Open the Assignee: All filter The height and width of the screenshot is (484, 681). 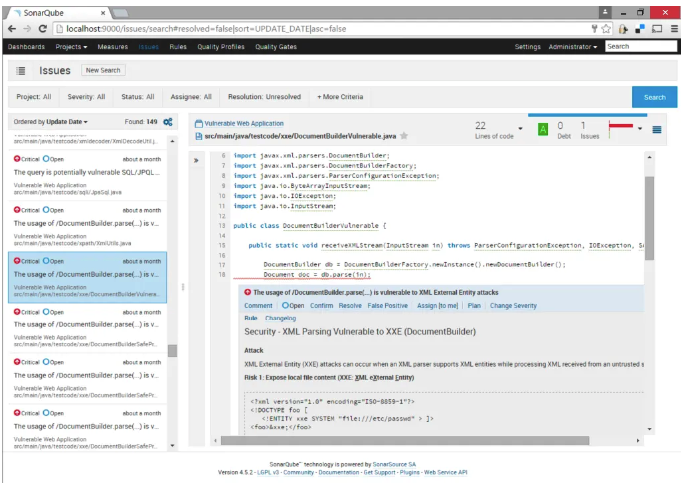coord(191,97)
